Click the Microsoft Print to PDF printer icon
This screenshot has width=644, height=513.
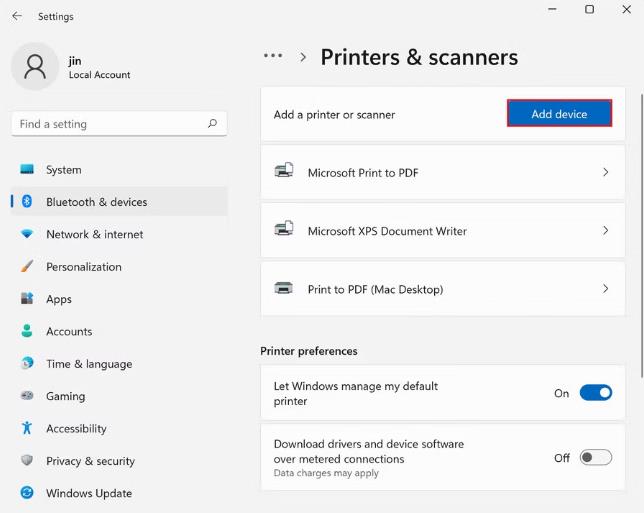pyautogui.click(x=284, y=172)
